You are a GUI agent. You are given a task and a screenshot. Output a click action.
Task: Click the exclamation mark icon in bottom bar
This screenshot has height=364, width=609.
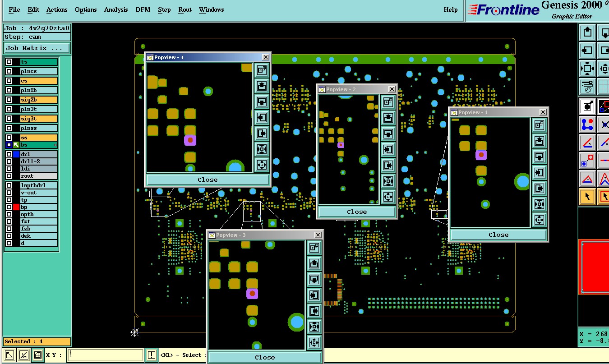click(151, 355)
